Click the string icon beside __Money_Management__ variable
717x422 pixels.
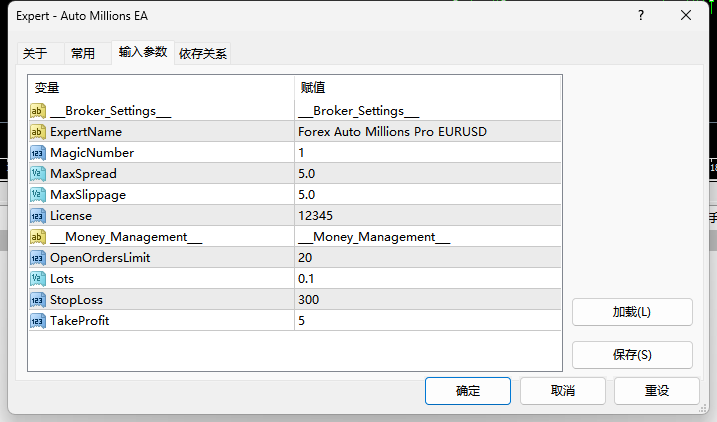(x=37, y=237)
